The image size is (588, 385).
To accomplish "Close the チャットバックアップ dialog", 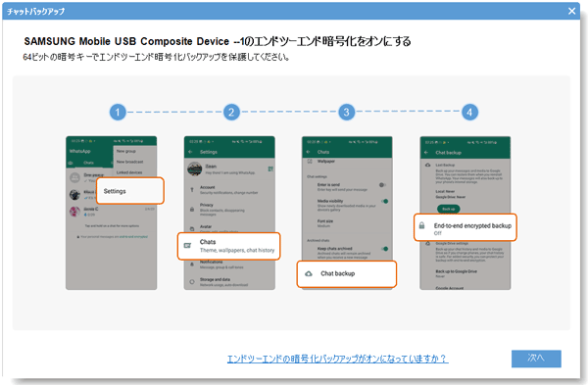I will coord(572,11).
